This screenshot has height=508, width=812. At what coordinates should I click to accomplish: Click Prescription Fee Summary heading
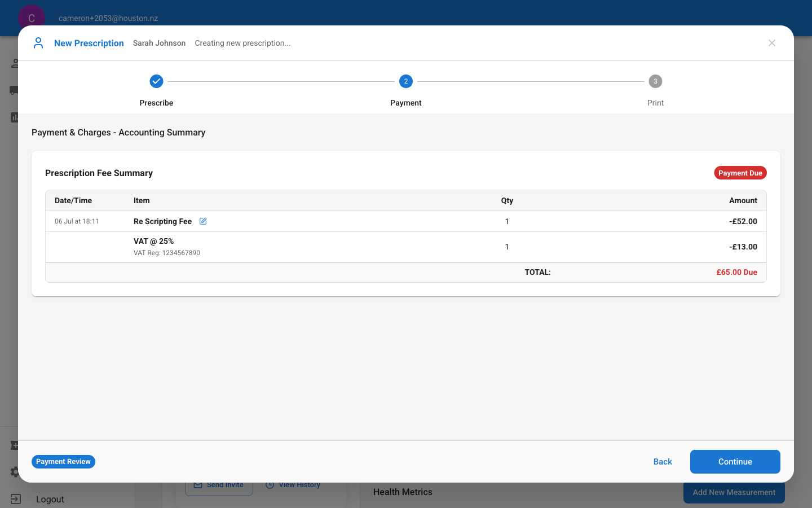tap(99, 173)
